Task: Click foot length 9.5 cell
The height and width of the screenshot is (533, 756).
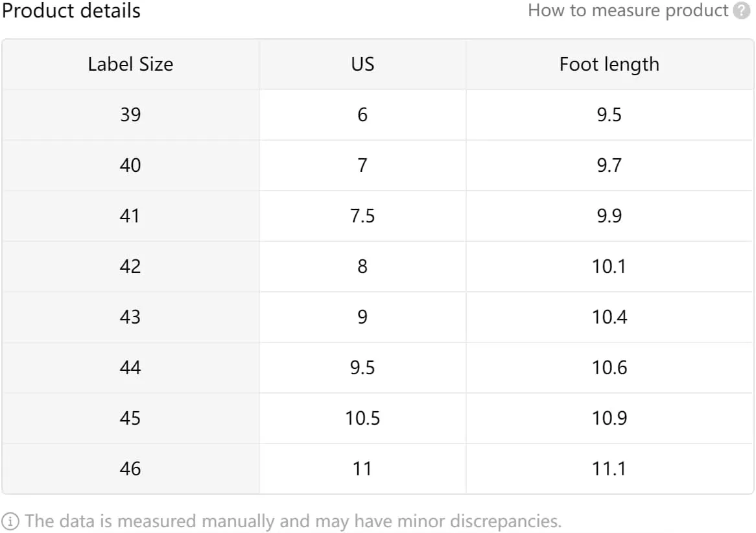Action: [609, 115]
